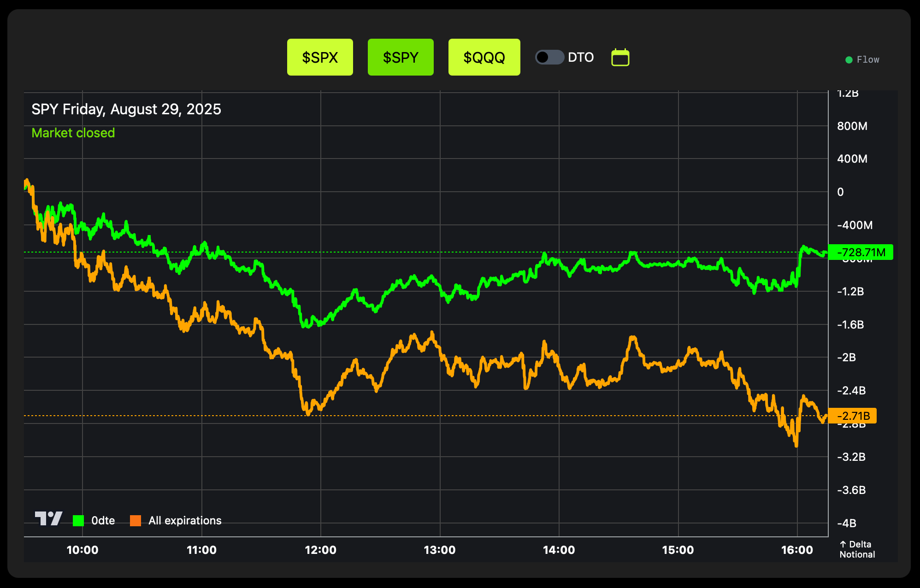
Task: Click the 0dte legend label
Action: click(x=103, y=521)
